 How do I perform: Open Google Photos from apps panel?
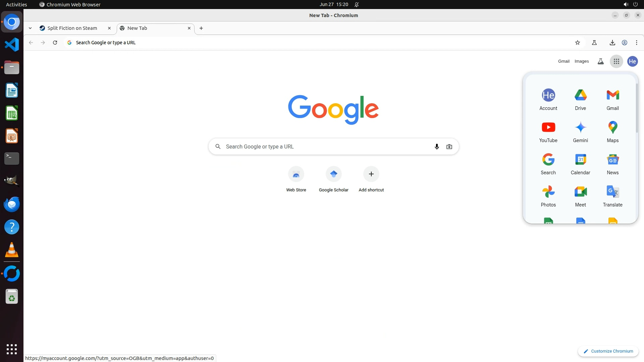tap(548, 196)
